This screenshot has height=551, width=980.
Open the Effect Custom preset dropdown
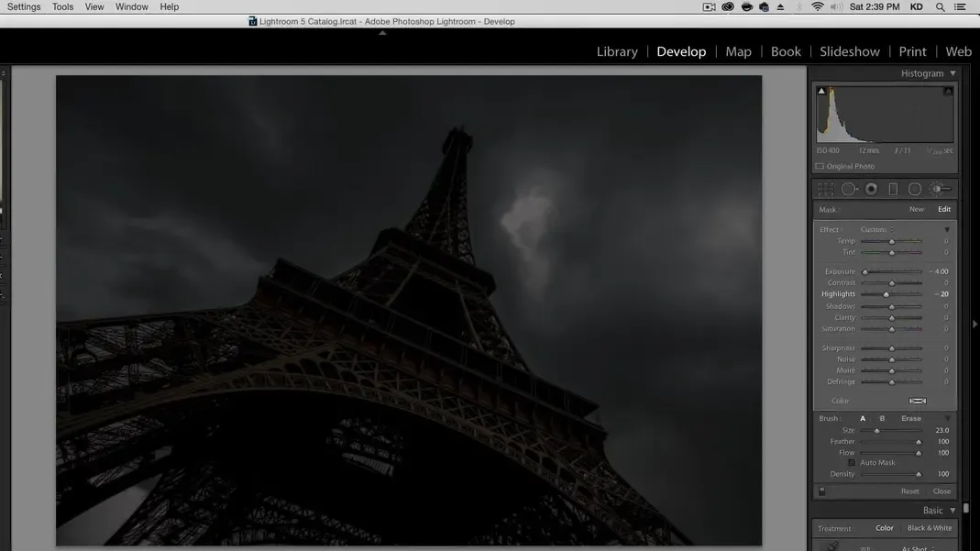coord(877,230)
